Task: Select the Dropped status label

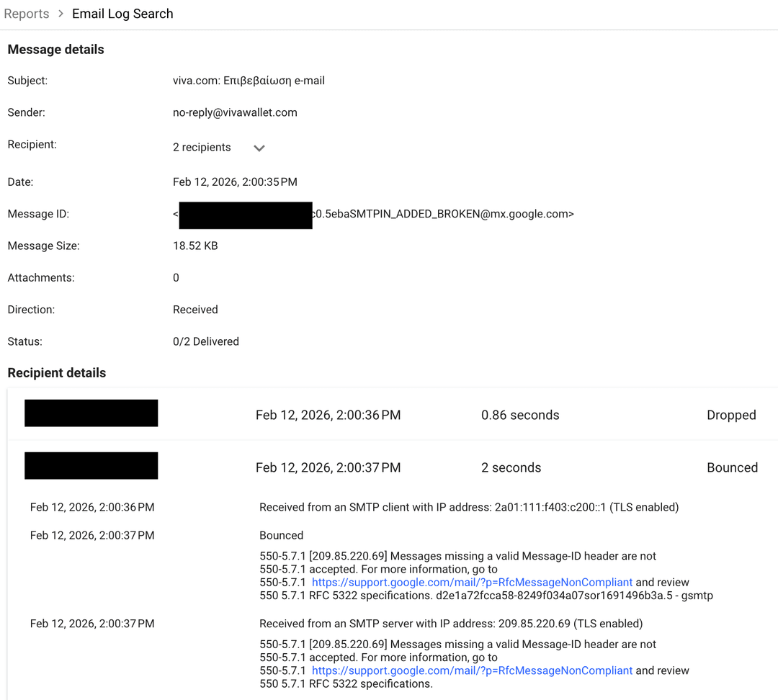Action: click(x=731, y=414)
